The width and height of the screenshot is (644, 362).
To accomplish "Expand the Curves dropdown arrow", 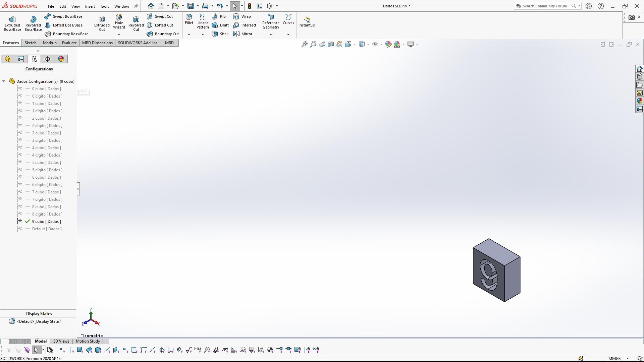I will coord(288,35).
